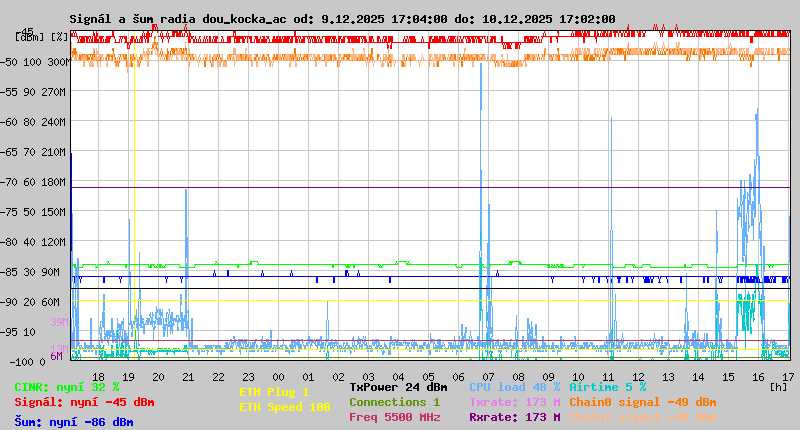Click hour '09' on the time axis

tap(548, 377)
